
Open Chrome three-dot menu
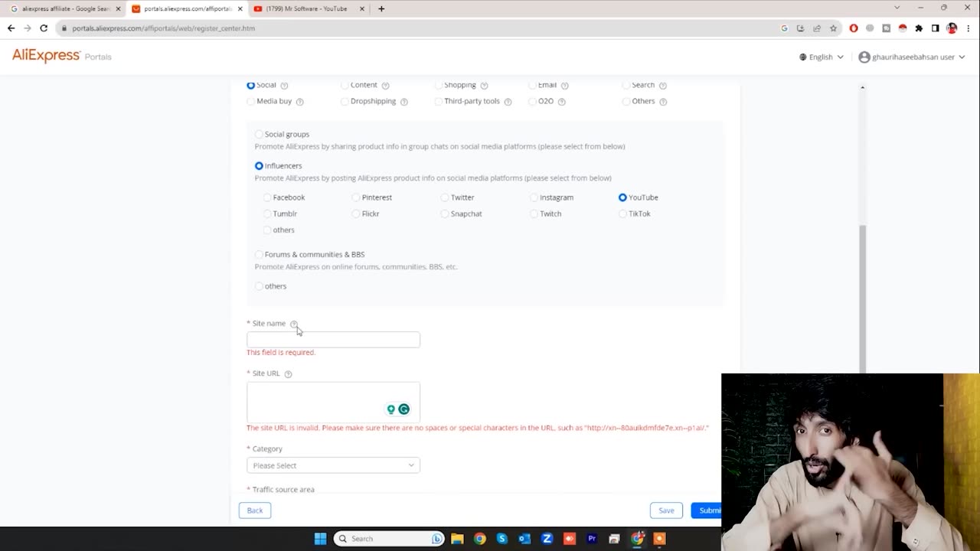tap(968, 28)
